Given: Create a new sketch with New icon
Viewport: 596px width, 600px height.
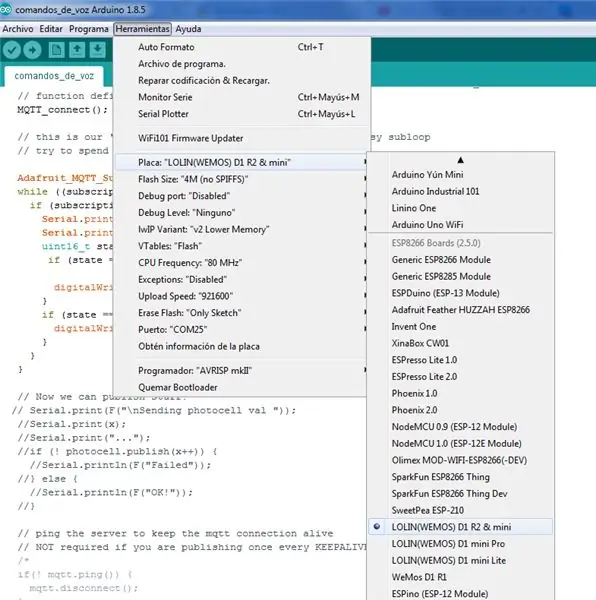Looking at the screenshot, I should coord(56,50).
